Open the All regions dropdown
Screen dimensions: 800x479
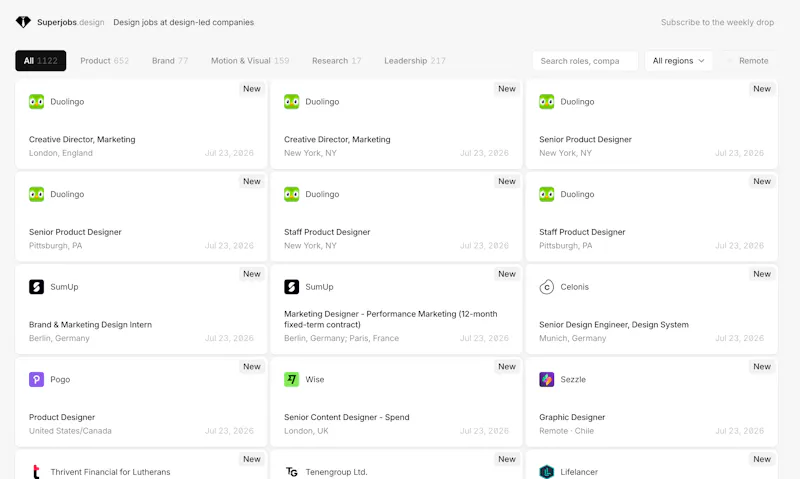[679, 61]
